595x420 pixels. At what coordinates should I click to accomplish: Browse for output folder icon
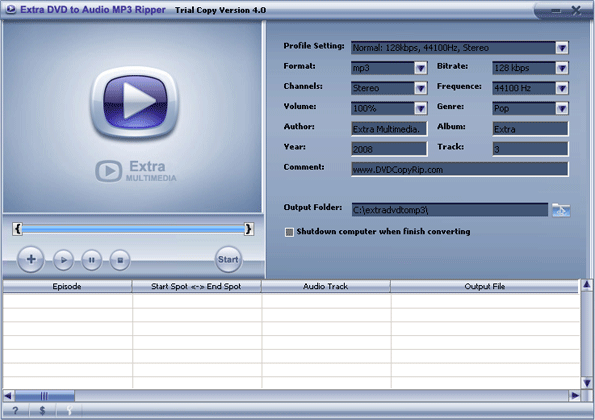point(561,210)
